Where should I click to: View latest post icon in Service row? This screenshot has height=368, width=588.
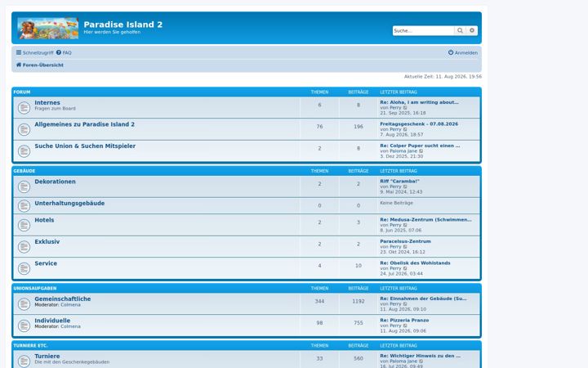point(405,269)
